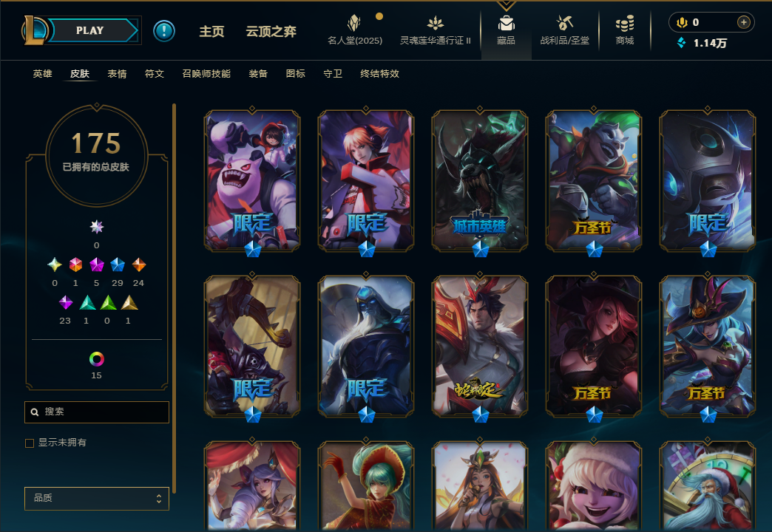
Task: Select the 城市英雄 werewolf skin card
Action: point(480,181)
